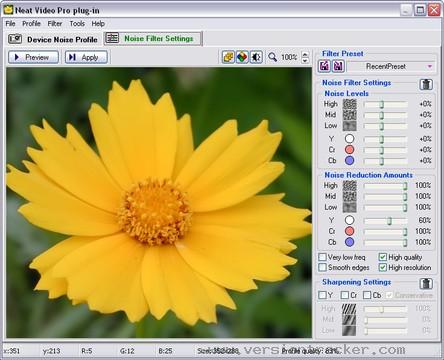Image resolution: width=444 pixels, height=360 pixels.
Task: Enable the Very low freq checkbox
Action: point(322,257)
